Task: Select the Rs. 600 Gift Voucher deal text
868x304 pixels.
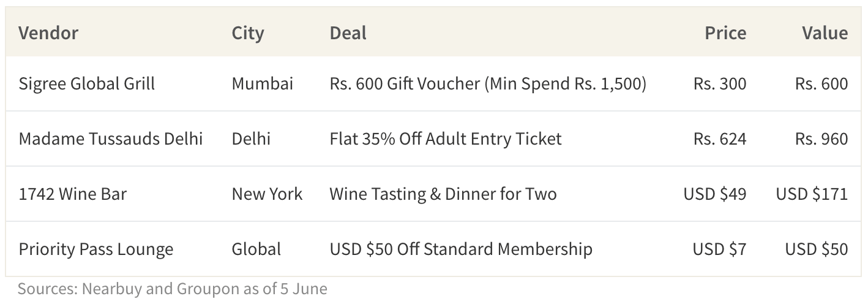Action: pos(488,83)
